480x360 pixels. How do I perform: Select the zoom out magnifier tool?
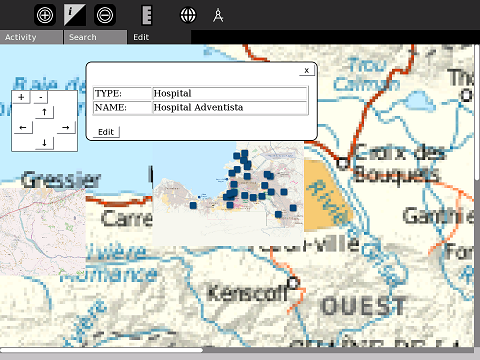click(105, 15)
